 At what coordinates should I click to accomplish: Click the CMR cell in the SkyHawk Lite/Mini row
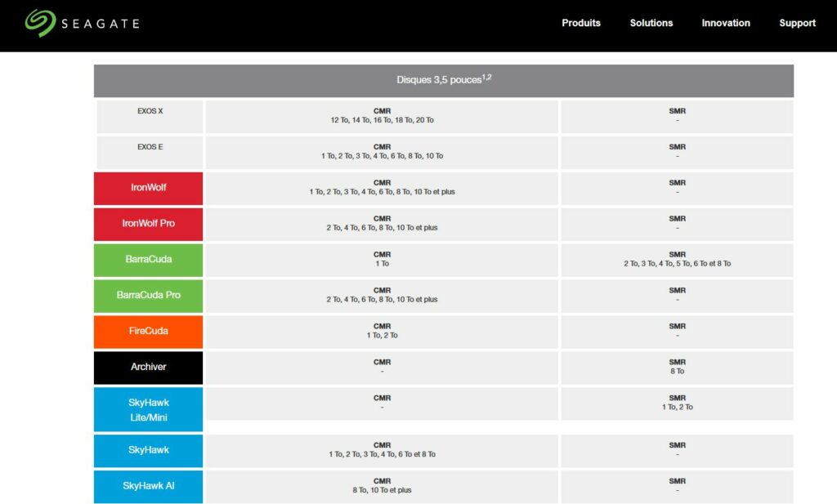pos(383,404)
